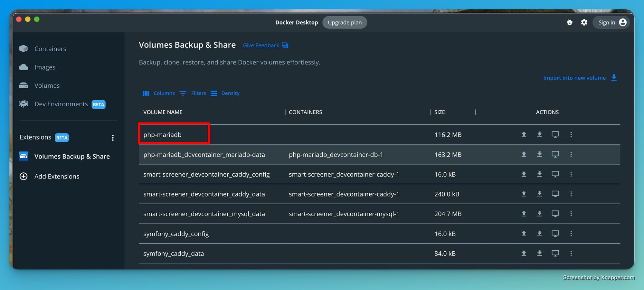Screen dimensions: 644x290
Task: Click the upload icon for symfony_caddy_data
Action: 524,253
